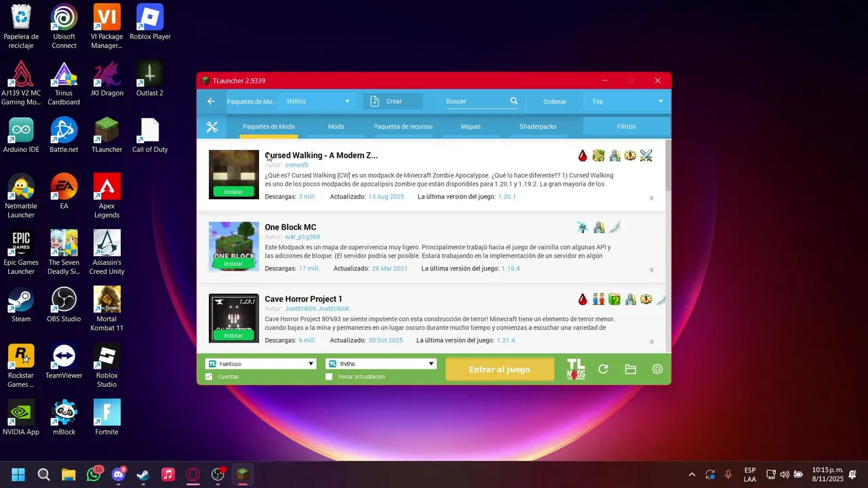Open the Mapas tab

click(x=471, y=127)
